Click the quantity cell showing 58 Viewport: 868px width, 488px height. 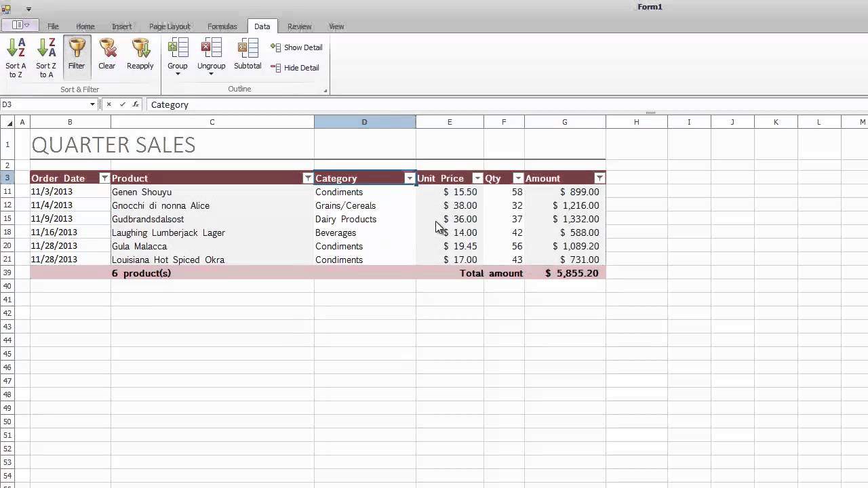pos(504,192)
